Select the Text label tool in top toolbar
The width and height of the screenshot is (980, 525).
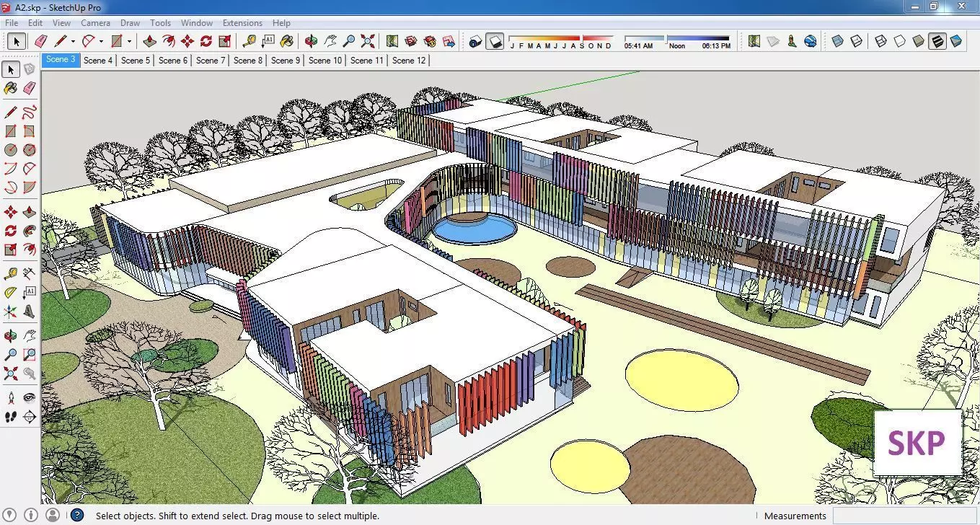click(268, 41)
